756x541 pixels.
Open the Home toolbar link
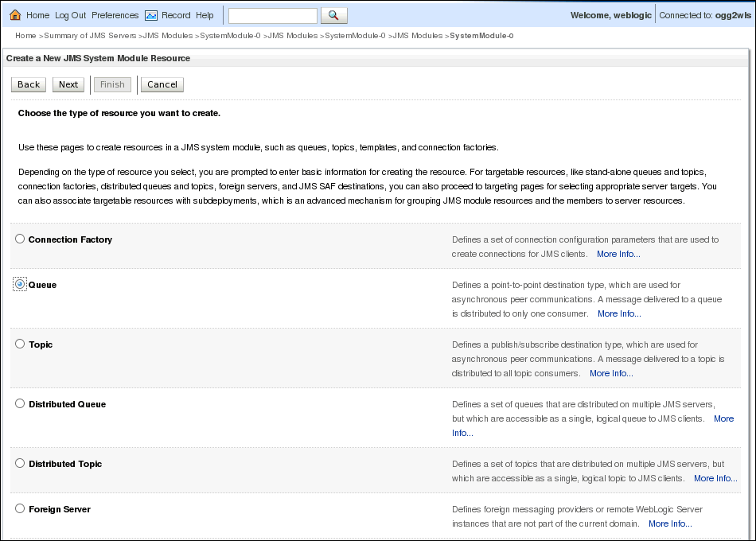tap(37, 15)
